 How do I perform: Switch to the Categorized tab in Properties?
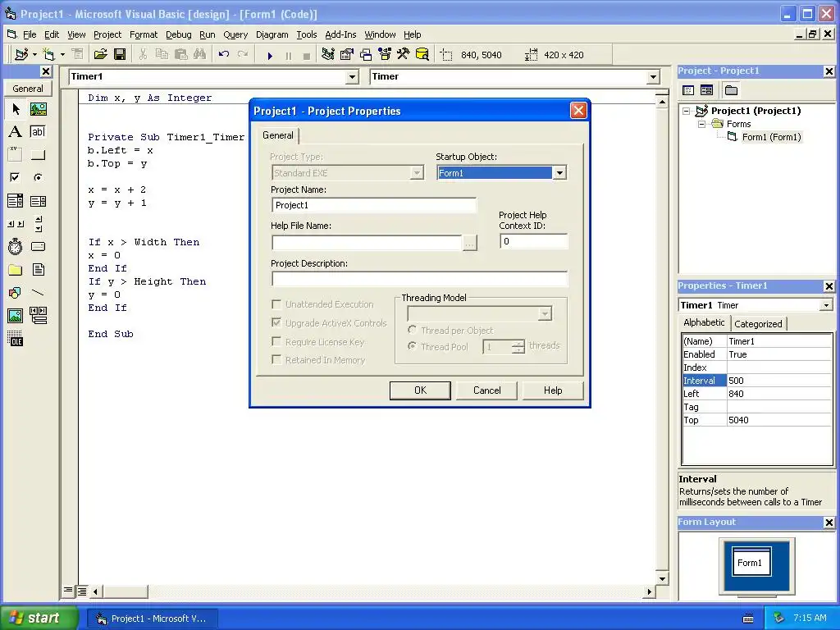click(758, 323)
